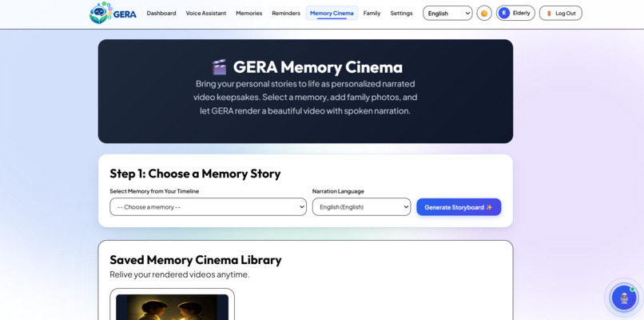The height and width of the screenshot is (320, 644).
Task: Open the English language dropdown in header
Action: click(x=447, y=13)
